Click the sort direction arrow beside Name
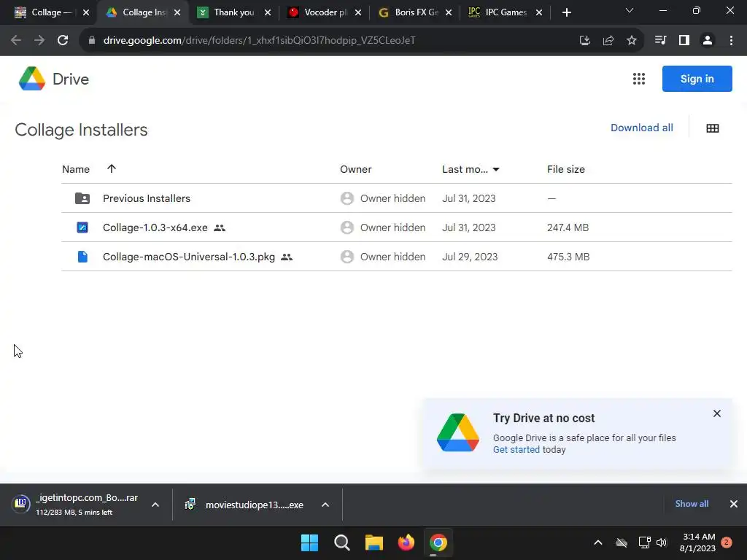Viewport: 747px width, 560px height. tap(112, 168)
